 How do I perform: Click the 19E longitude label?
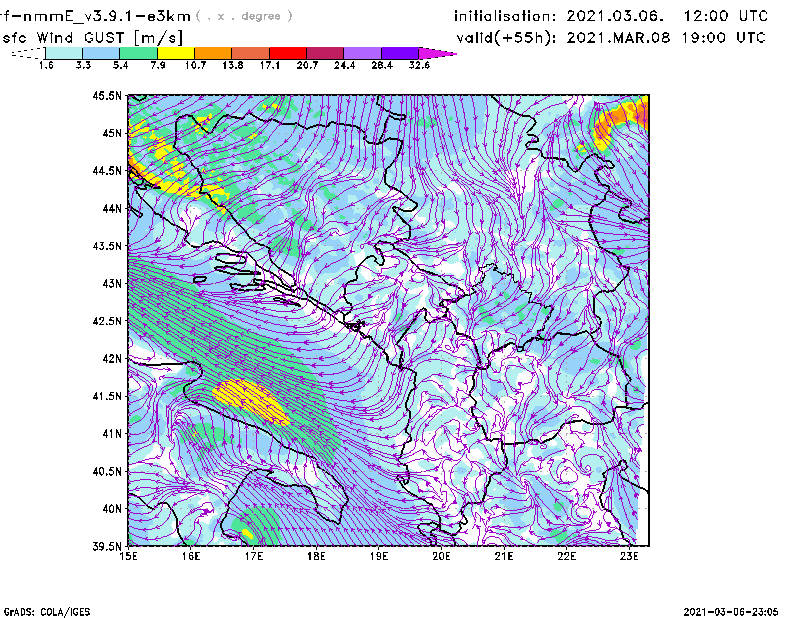[379, 556]
